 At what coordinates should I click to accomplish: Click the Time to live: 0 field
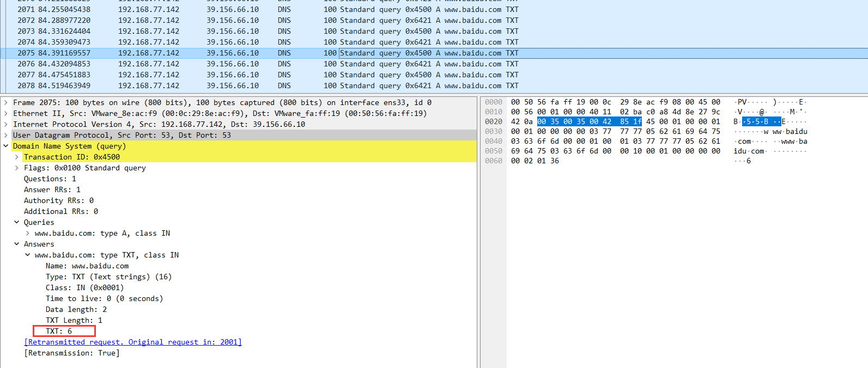104,298
